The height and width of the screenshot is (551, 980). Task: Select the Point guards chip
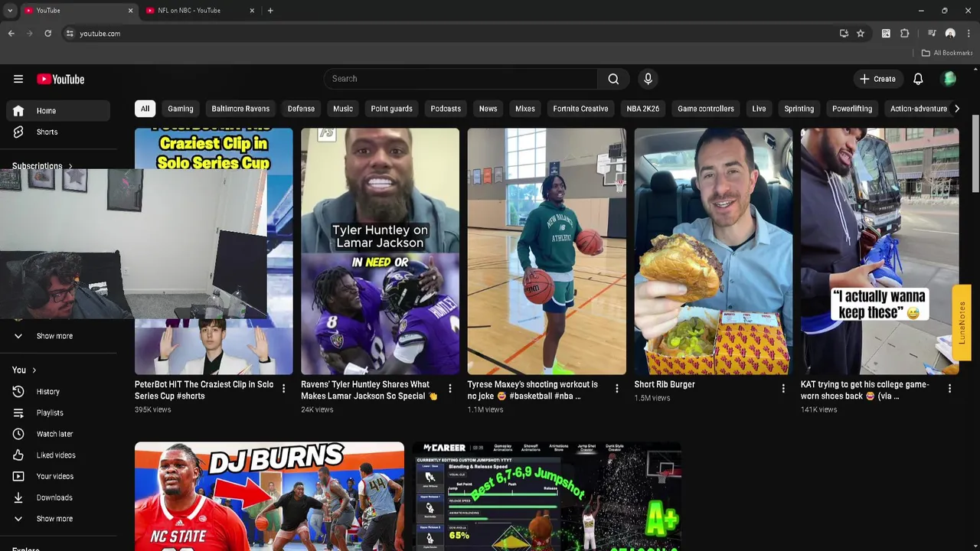pyautogui.click(x=391, y=109)
